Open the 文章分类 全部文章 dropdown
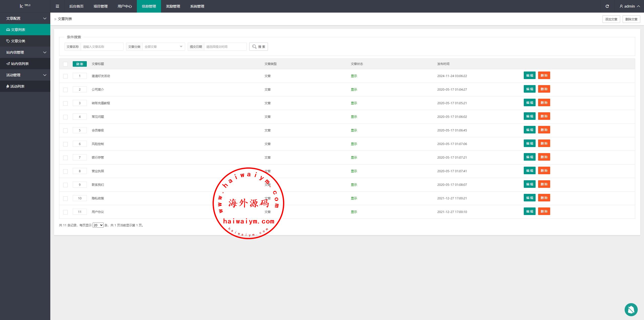The image size is (644, 320). (164, 47)
